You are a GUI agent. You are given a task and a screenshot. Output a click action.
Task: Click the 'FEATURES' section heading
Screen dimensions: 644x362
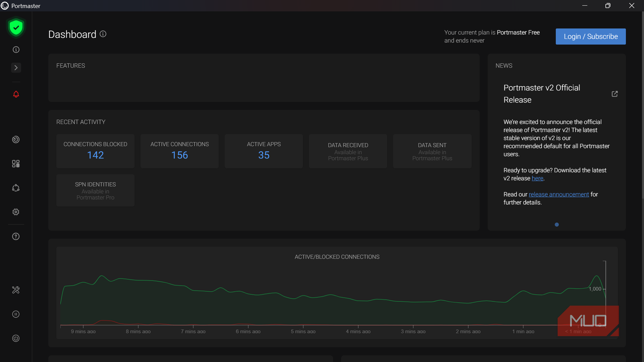pyautogui.click(x=71, y=66)
